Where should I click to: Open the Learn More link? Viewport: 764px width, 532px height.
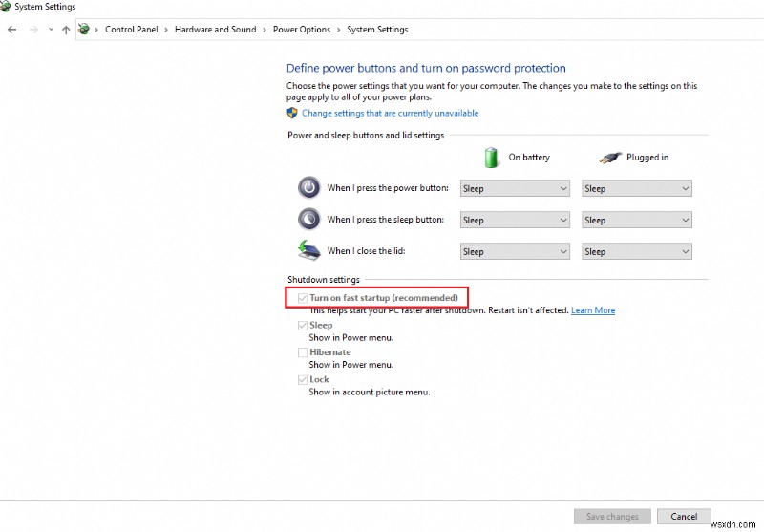click(592, 310)
